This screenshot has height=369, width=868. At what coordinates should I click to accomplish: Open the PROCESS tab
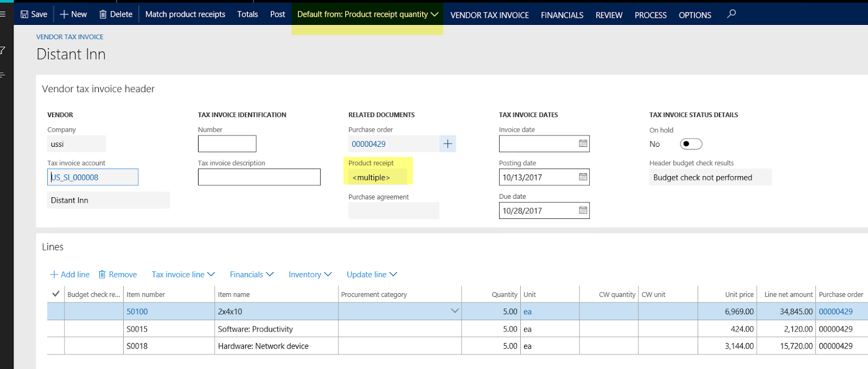[650, 15]
